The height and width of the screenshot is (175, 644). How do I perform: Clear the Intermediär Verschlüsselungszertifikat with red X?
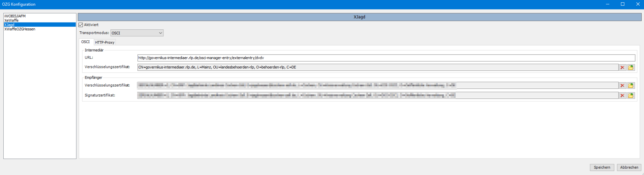(x=622, y=67)
